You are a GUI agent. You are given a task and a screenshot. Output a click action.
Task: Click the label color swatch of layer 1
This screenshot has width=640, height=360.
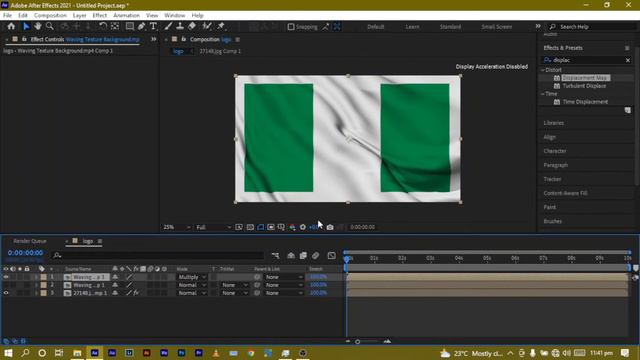(x=43, y=277)
